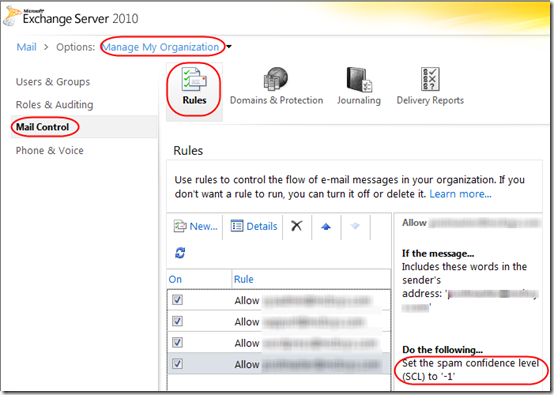This screenshot has width=554, height=395.
Task: Delete the selected rule with X icon
Action: 296,226
